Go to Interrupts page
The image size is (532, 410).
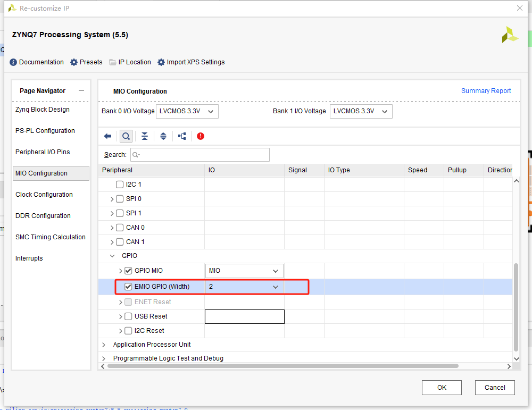[x=29, y=258]
